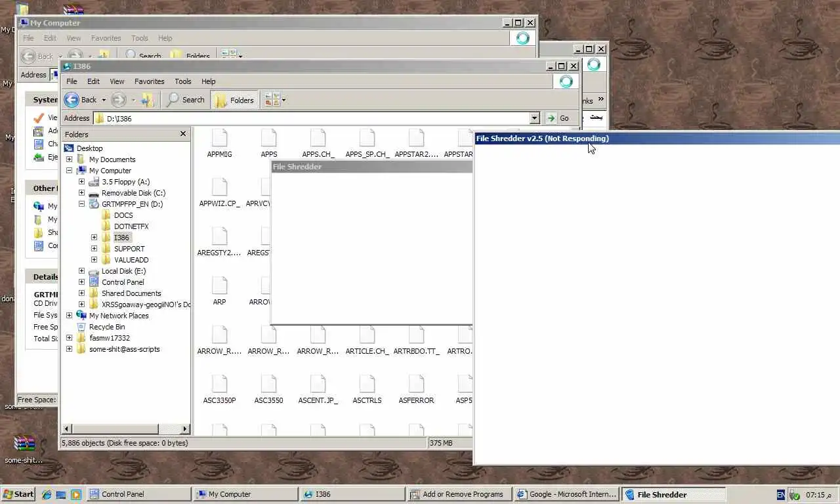Select the ARTICLE.CH_ file
Screen dimensions: 840x504
point(367,340)
